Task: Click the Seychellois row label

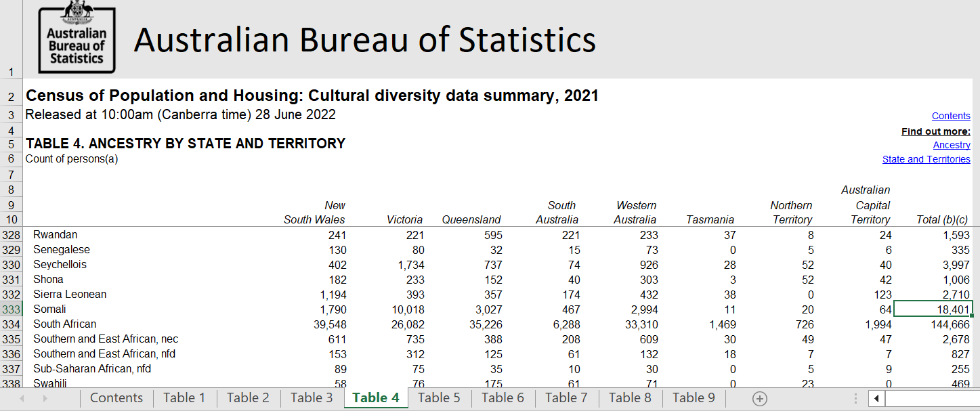Action: coord(60,265)
